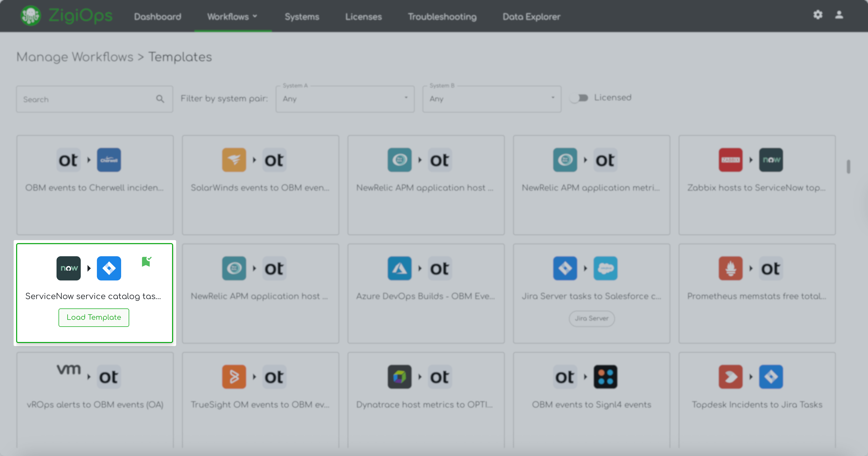Click the vertical scrollbar thumb
The height and width of the screenshot is (456, 868).
tap(848, 167)
